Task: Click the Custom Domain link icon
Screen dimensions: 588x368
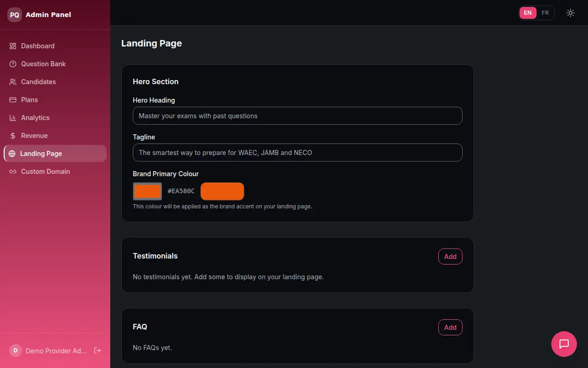Action: 13,172
